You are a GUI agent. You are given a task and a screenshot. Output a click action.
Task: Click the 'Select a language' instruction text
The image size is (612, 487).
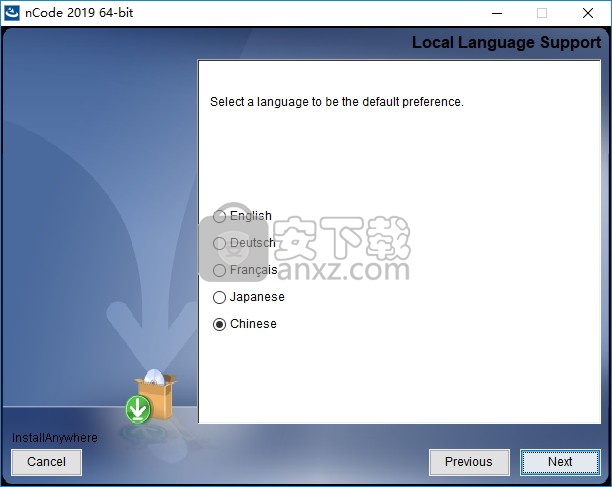(x=337, y=102)
